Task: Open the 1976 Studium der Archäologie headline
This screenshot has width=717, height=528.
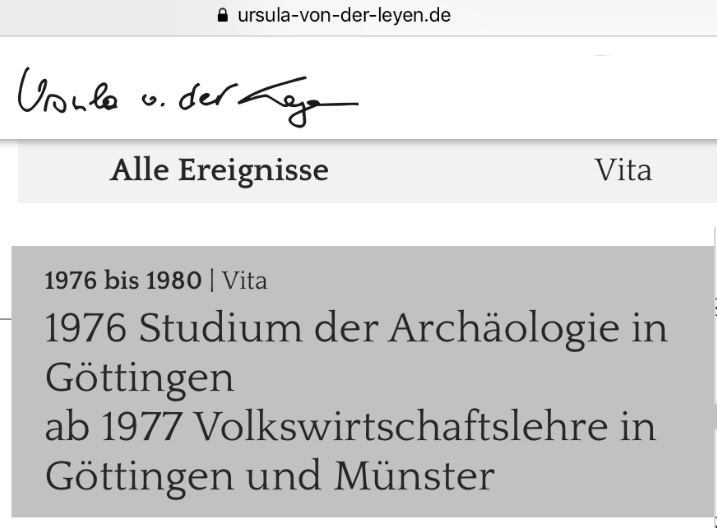Action: 356,353
